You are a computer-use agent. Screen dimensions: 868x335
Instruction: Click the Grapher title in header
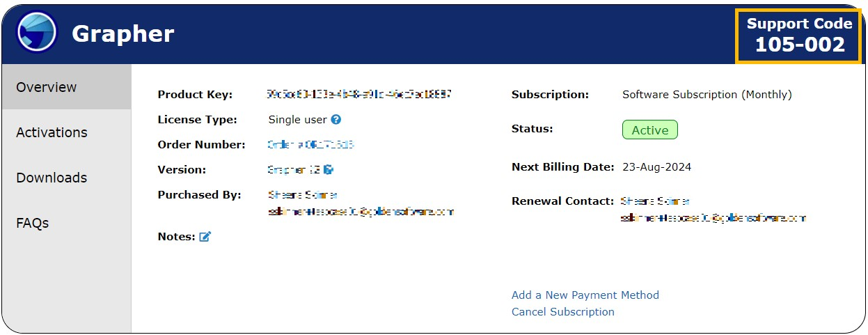tap(123, 33)
